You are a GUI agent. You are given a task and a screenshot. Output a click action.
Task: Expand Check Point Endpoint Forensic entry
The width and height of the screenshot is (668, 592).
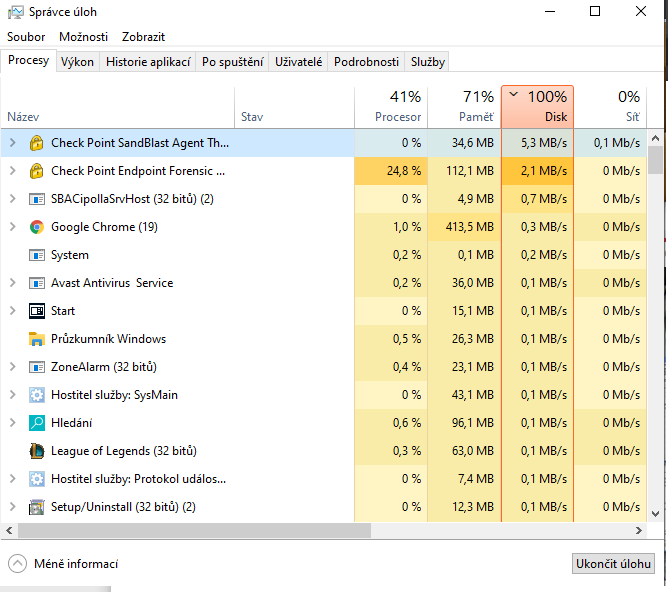13,171
